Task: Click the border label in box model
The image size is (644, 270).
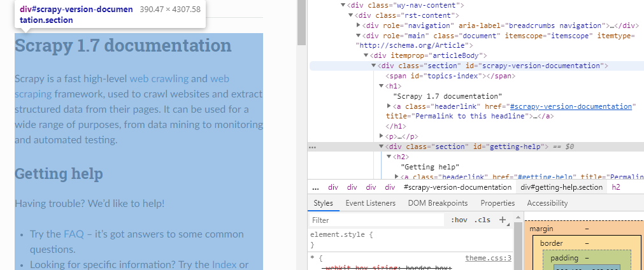Action: [x=551, y=243]
